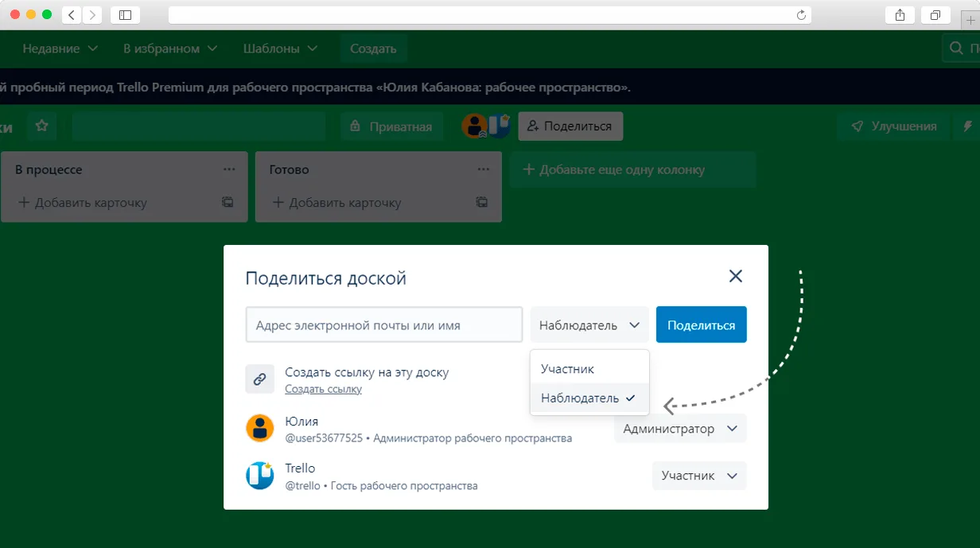980x548 pixels.
Task: Click the Создать button in header
Action: pos(373,49)
